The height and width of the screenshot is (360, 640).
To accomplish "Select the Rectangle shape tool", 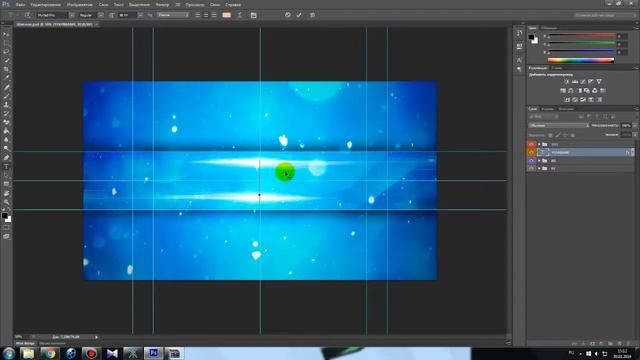I will [x=6, y=184].
